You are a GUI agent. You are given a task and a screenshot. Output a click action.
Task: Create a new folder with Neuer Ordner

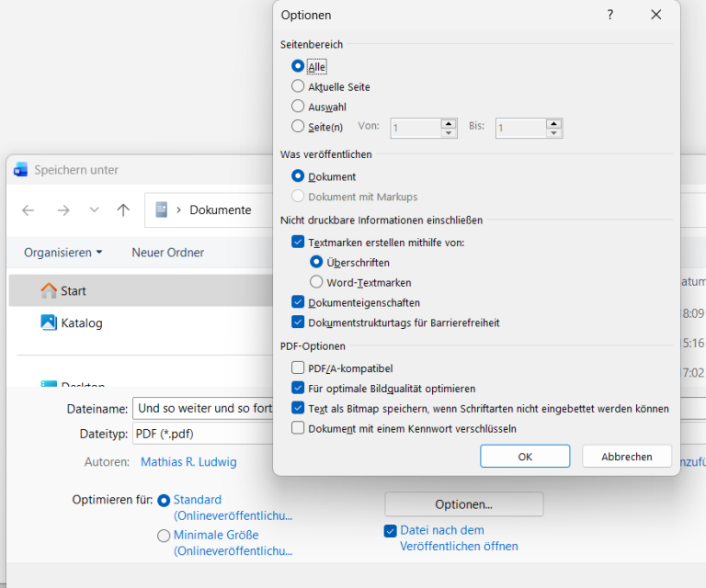[x=168, y=253]
